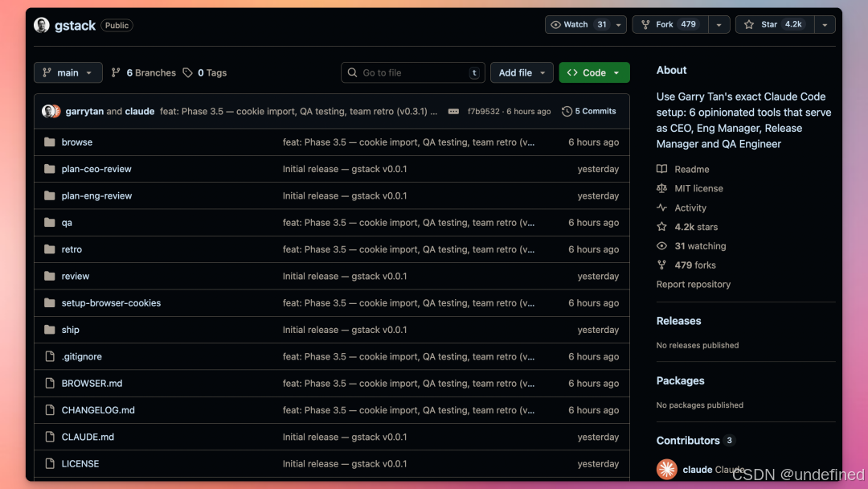The width and height of the screenshot is (868, 489).
Task: Click the browse folder icon
Action: [x=49, y=142]
